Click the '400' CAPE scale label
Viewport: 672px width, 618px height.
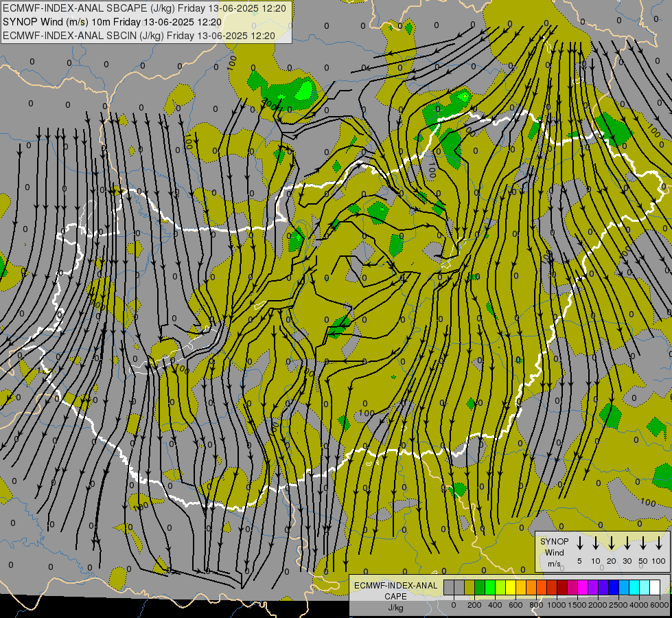click(495, 605)
